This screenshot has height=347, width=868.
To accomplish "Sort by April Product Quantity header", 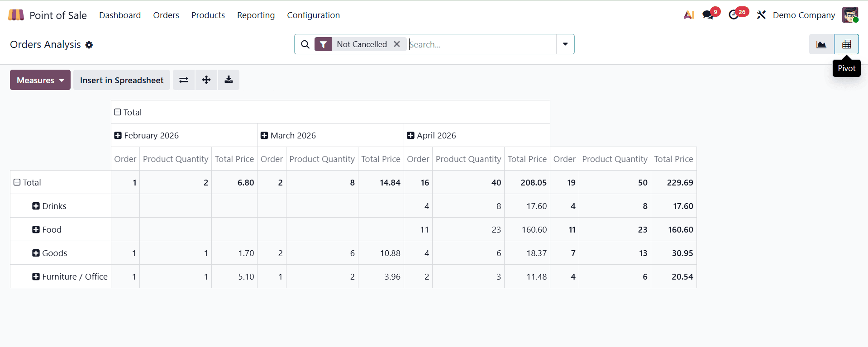I will pos(468,159).
